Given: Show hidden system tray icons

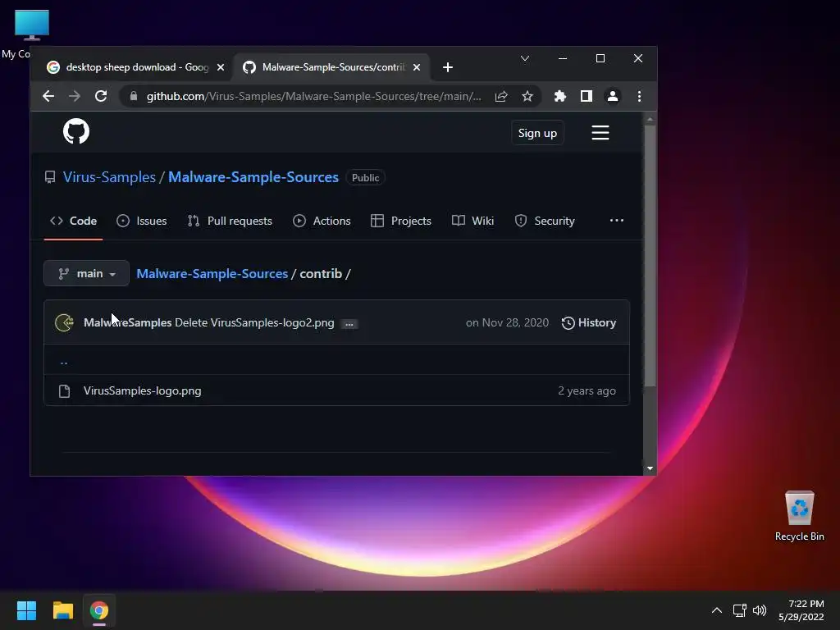Looking at the screenshot, I should coord(717,610).
